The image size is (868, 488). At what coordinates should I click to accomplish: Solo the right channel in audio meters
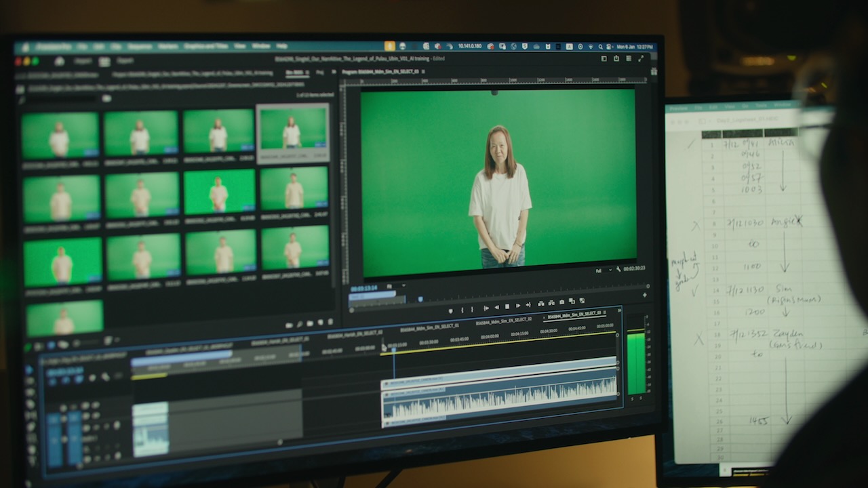(641, 397)
